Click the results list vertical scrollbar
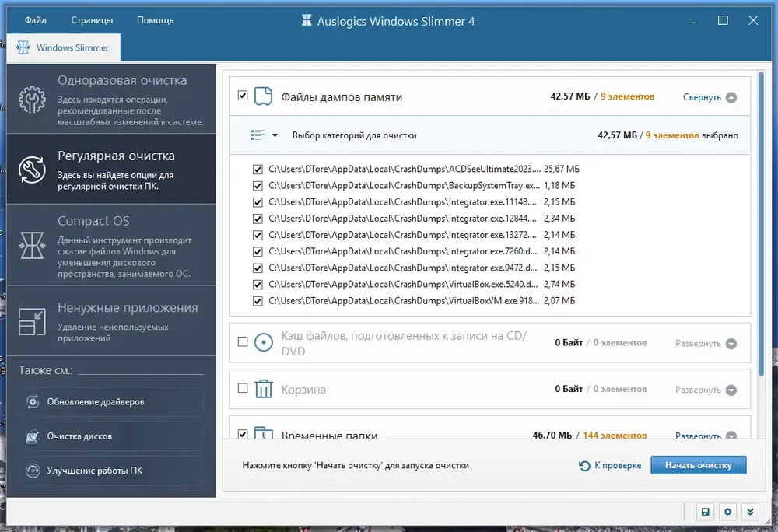The height and width of the screenshot is (532, 778). click(x=761, y=223)
